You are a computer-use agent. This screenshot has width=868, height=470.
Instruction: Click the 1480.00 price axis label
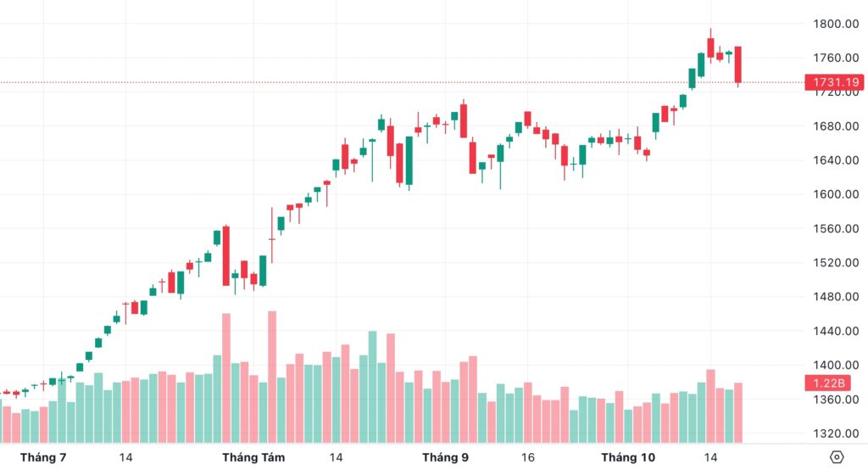tap(833, 297)
